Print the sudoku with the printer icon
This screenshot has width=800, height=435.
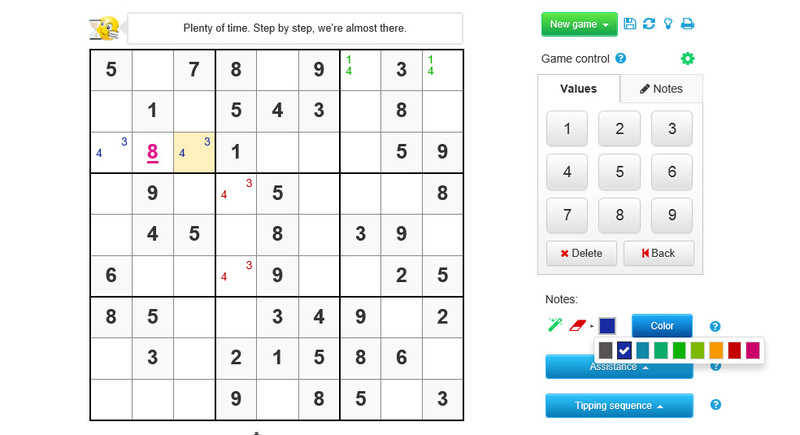coord(688,24)
